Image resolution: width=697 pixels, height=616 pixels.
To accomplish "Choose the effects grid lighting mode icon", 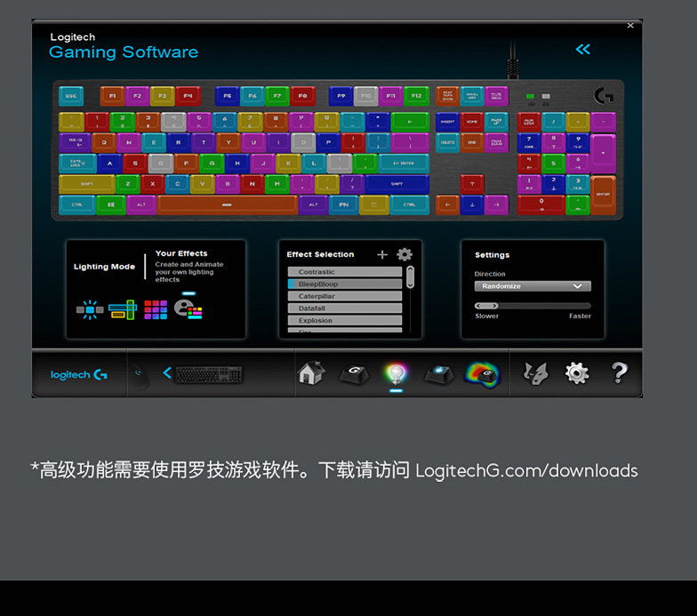I will [x=156, y=309].
